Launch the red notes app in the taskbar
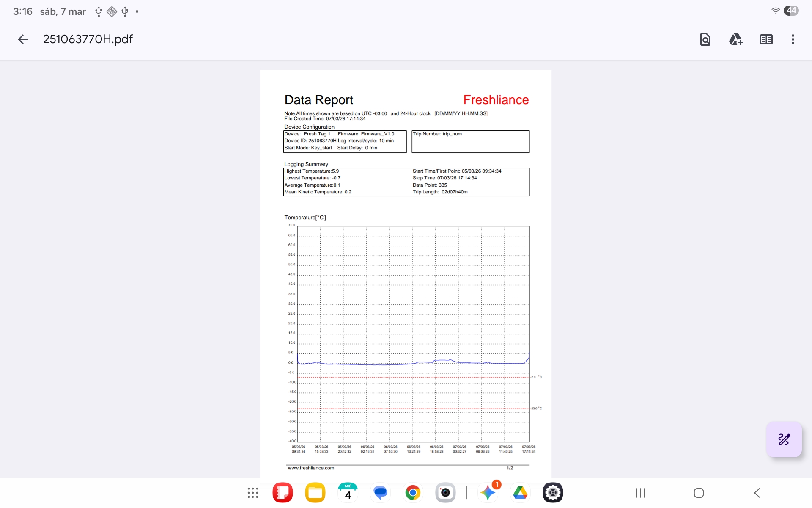The image size is (812, 508). 283,493
